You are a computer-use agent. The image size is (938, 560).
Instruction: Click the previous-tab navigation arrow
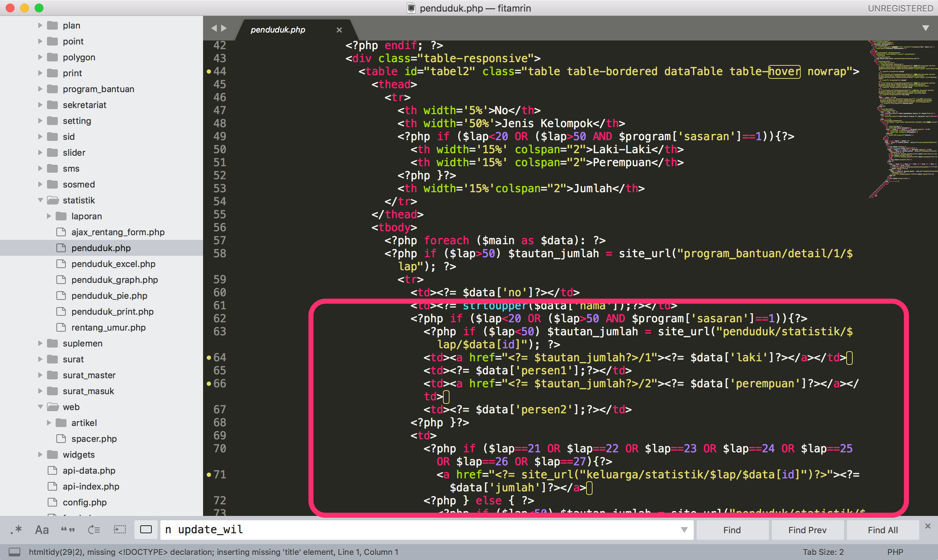point(215,28)
